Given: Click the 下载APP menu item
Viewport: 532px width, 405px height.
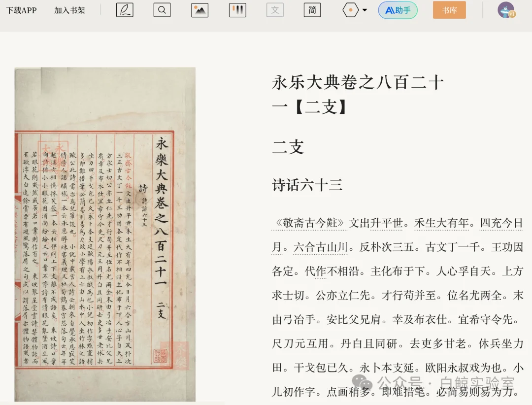Looking at the screenshot, I should [21, 10].
